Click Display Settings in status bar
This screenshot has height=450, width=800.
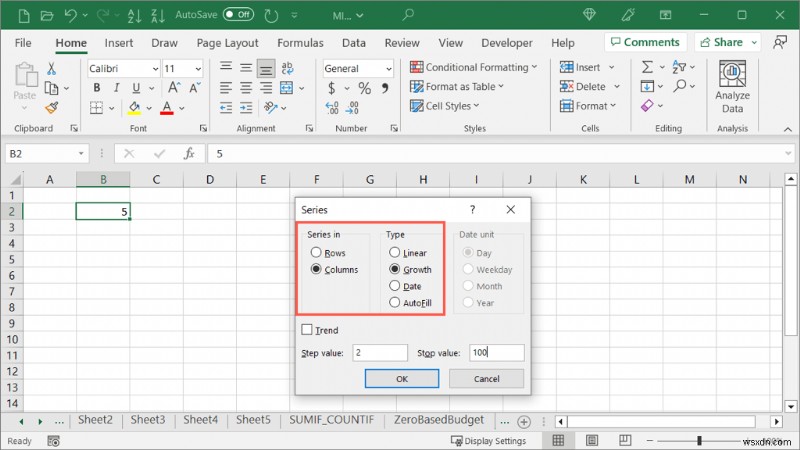(x=488, y=441)
